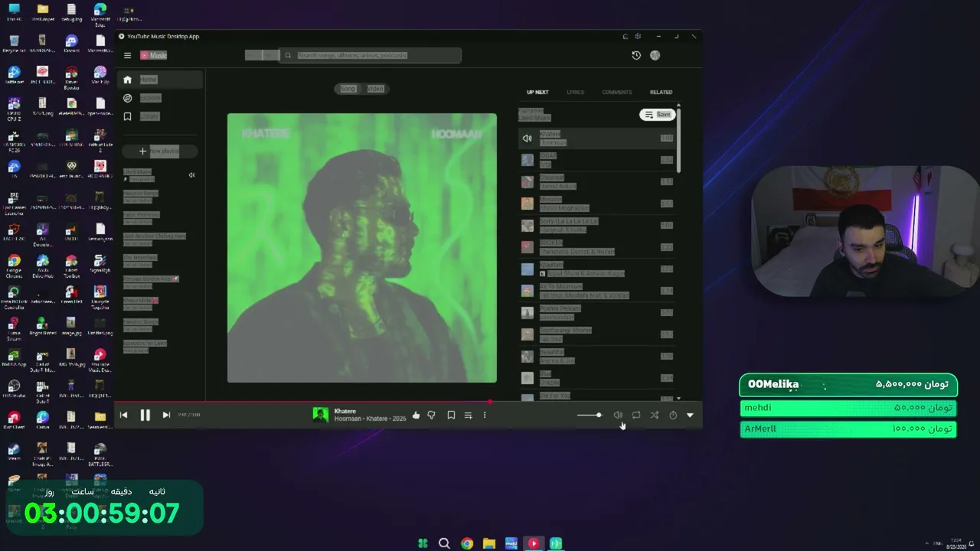Pause the current song
Viewport: 980px width, 551px height.
145,415
